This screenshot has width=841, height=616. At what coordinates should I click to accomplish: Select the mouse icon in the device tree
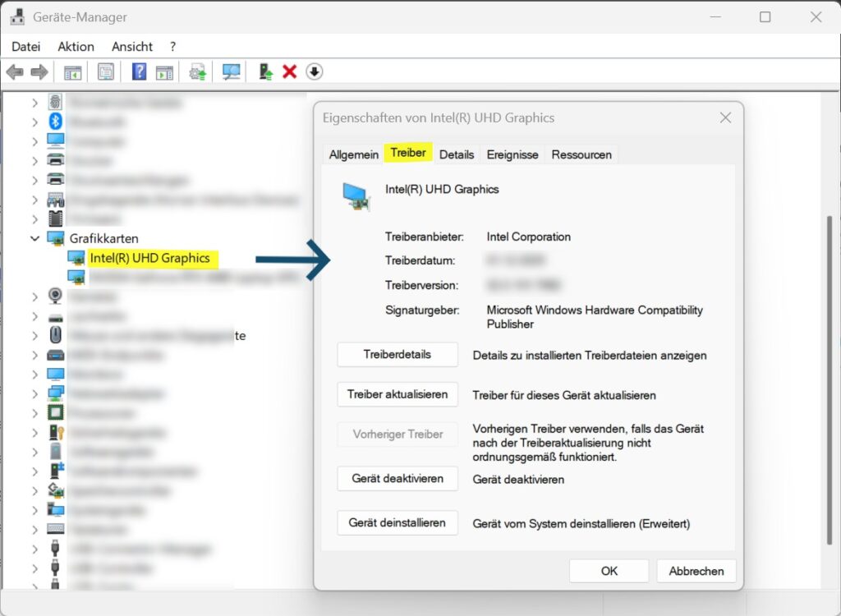[x=55, y=335]
